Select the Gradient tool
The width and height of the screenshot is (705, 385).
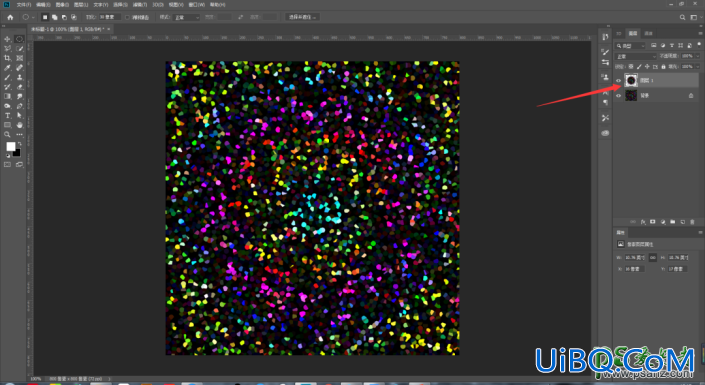coord(7,96)
